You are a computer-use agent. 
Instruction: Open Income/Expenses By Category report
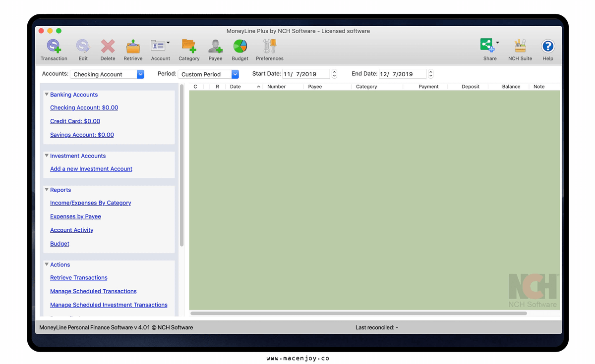click(90, 203)
